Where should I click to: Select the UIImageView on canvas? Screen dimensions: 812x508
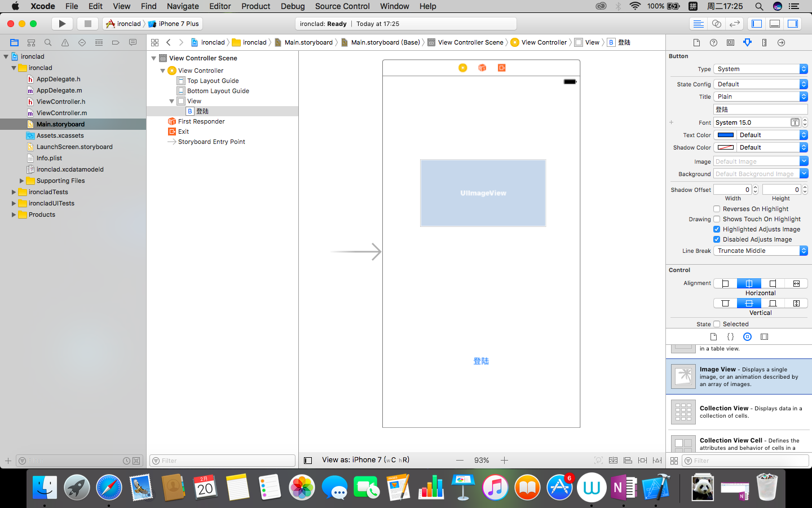[x=483, y=193]
